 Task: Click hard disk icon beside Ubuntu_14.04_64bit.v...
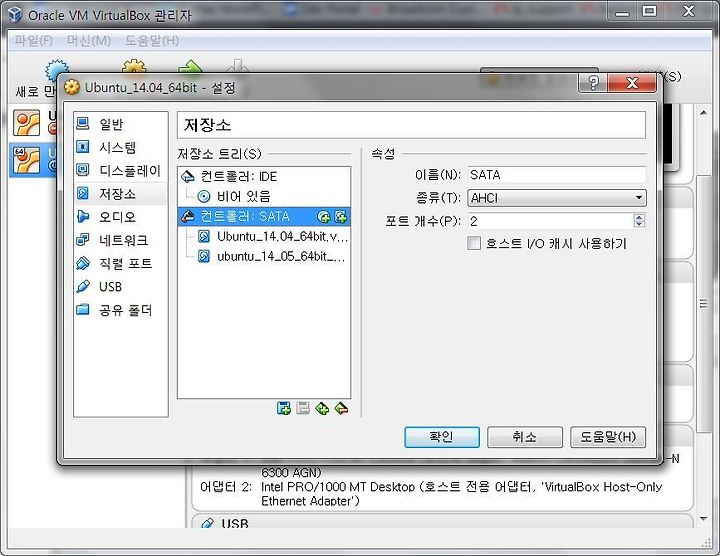pyautogui.click(x=204, y=236)
